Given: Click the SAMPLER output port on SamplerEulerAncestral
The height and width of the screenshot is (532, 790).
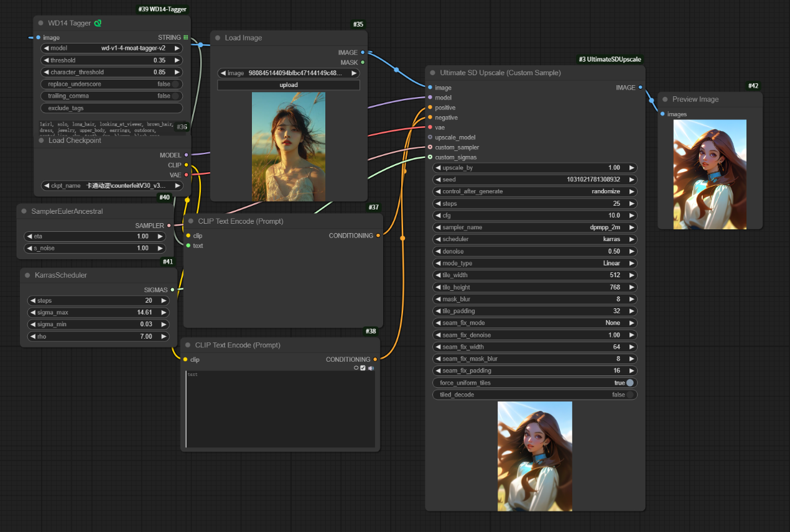Looking at the screenshot, I should pyautogui.click(x=169, y=226).
